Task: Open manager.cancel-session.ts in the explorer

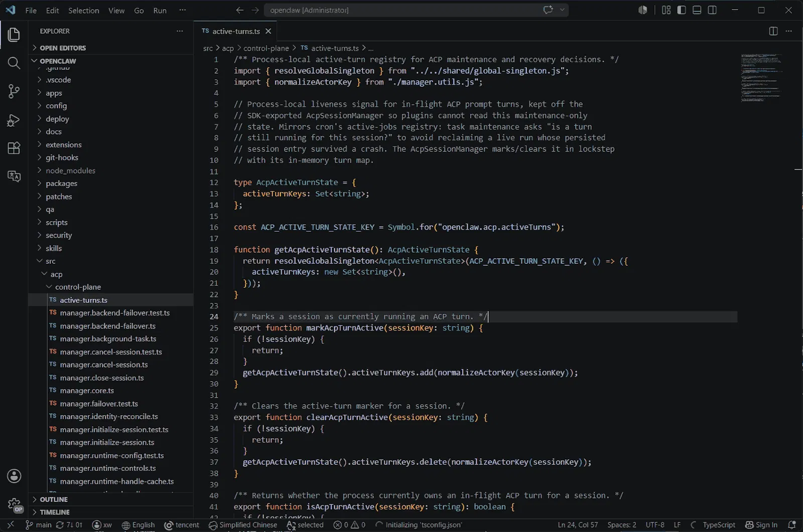Action: pyautogui.click(x=111, y=365)
